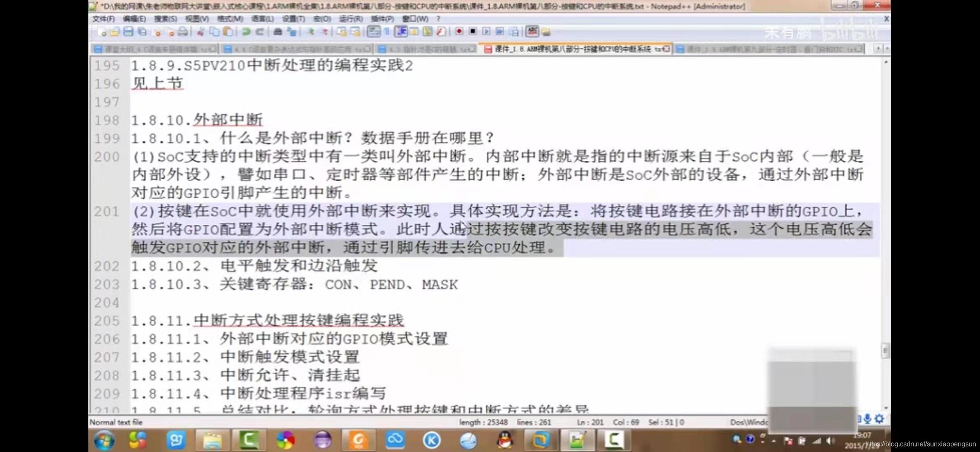
Task: Open the 文件(F) menu
Action: click(103, 19)
